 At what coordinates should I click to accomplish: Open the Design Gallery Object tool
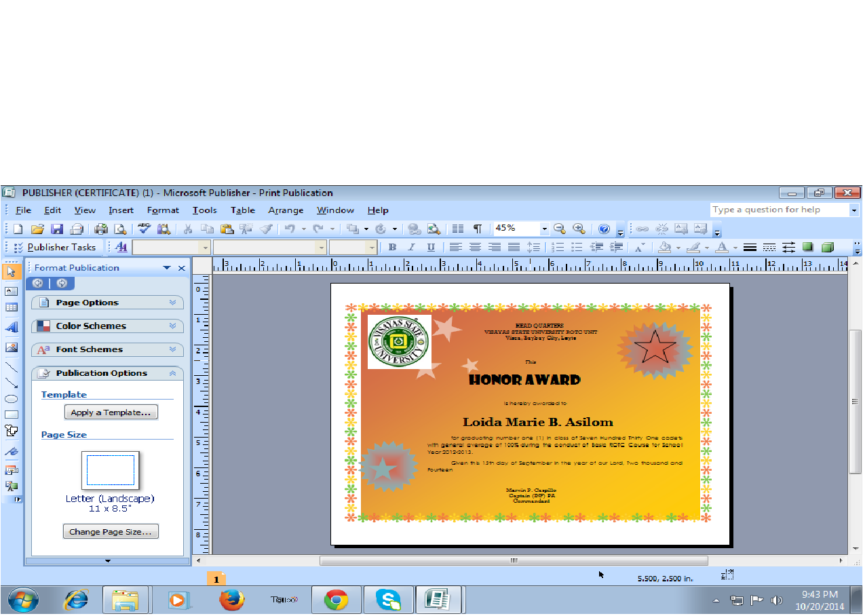10,468
